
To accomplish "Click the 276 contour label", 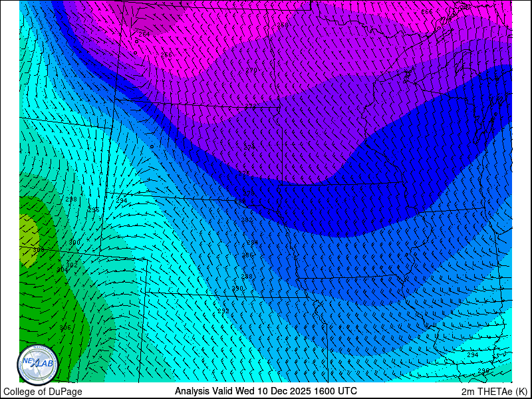I will [244, 173].
